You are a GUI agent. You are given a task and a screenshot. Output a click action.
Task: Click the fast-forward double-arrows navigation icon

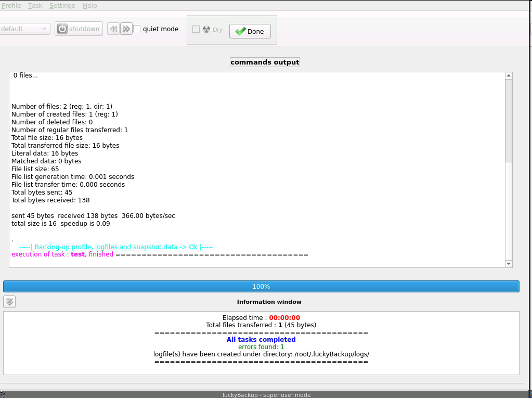[126, 29]
